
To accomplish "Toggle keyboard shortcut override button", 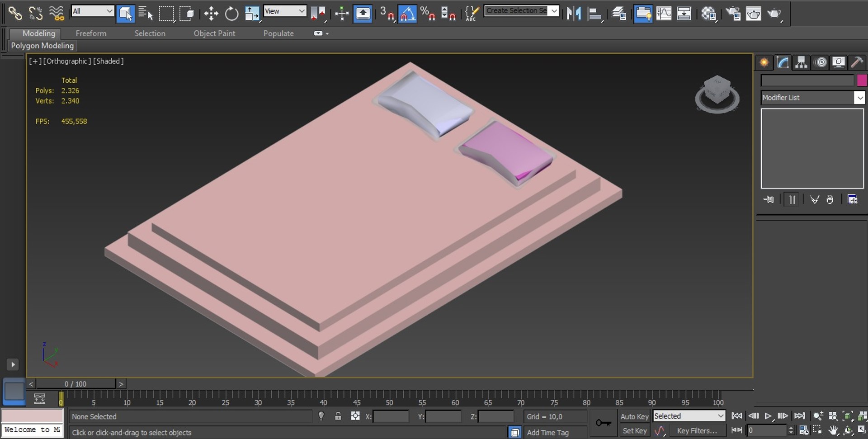I will (363, 13).
